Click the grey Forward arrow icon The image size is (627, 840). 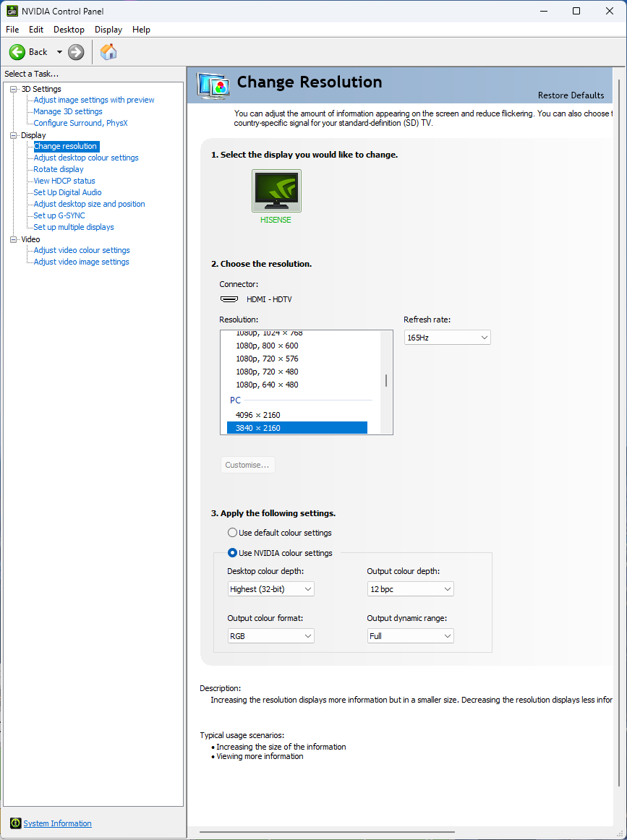(x=76, y=52)
